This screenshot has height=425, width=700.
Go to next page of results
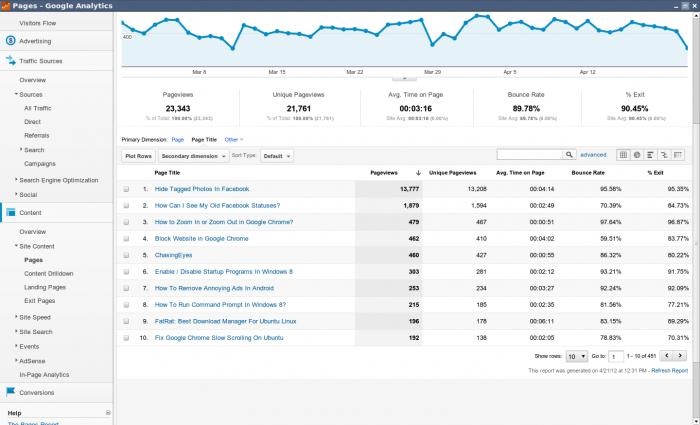680,356
